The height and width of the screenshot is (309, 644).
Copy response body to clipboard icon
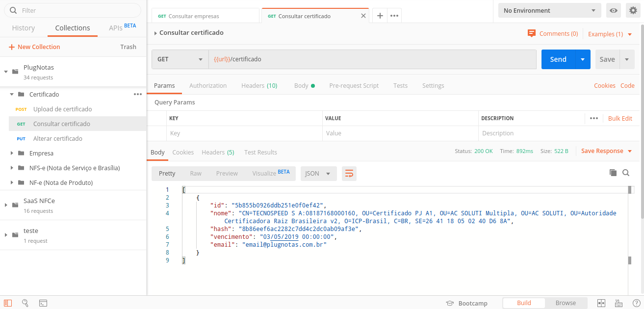[x=613, y=173]
